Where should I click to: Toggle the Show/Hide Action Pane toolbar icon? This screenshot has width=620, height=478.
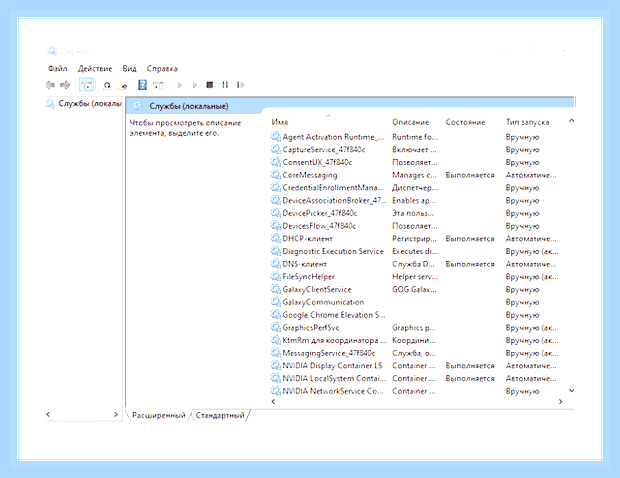[x=159, y=85]
